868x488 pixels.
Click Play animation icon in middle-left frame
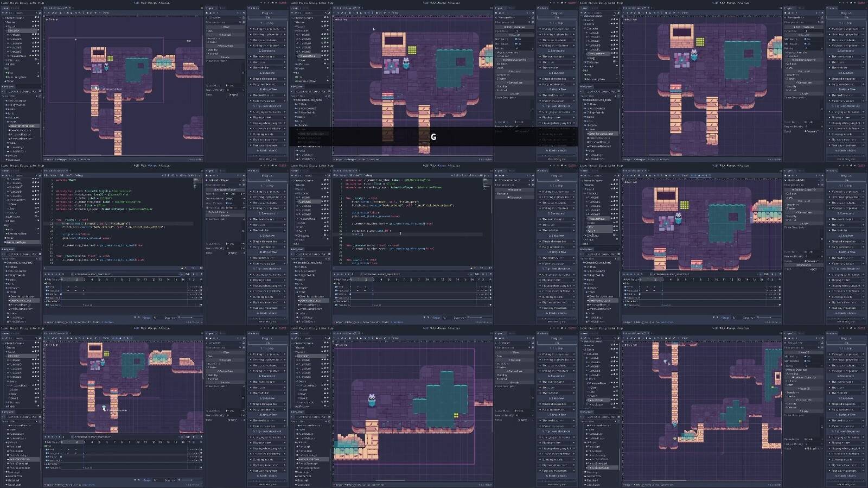(x=59, y=274)
